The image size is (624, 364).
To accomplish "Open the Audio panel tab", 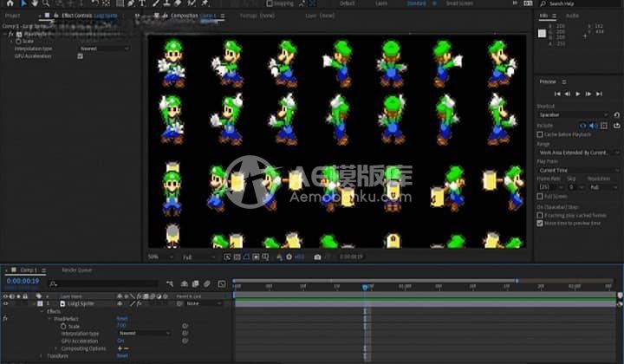I will tap(571, 15).
